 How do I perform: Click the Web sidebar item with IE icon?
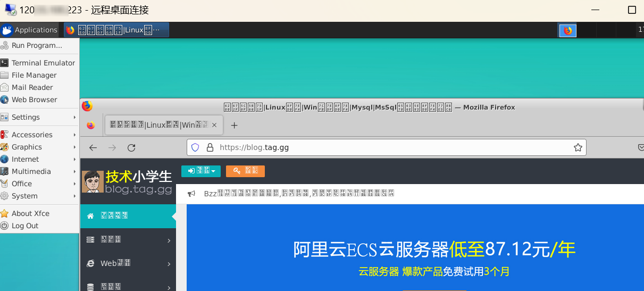tap(128, 263)
